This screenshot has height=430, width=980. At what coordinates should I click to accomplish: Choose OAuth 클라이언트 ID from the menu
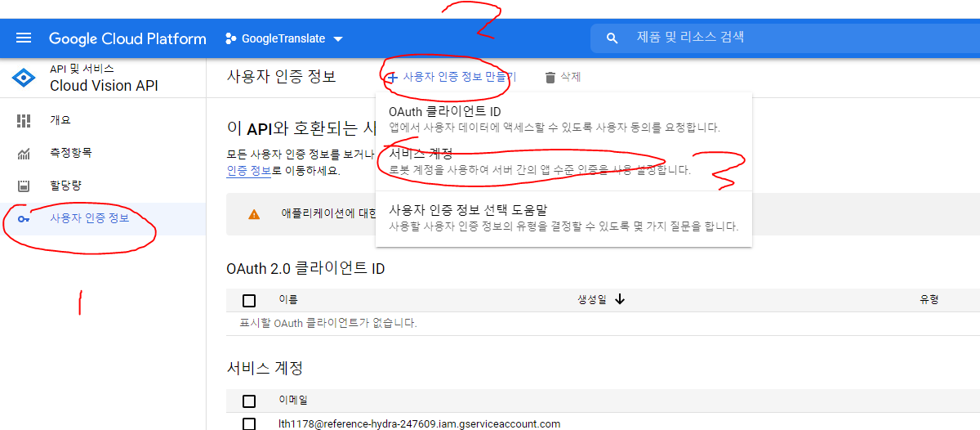coord(563,119)
